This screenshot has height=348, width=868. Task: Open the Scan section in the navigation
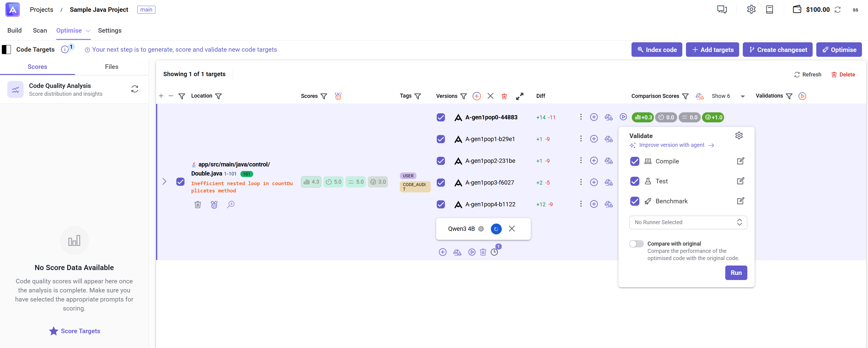[x=40, y=30]
